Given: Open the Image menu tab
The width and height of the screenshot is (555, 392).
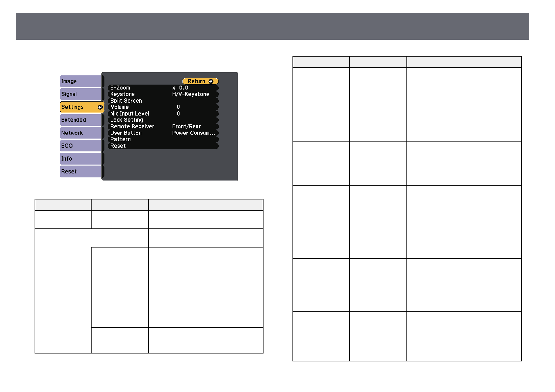Looking at the screenshot, I should click(81, 81).
